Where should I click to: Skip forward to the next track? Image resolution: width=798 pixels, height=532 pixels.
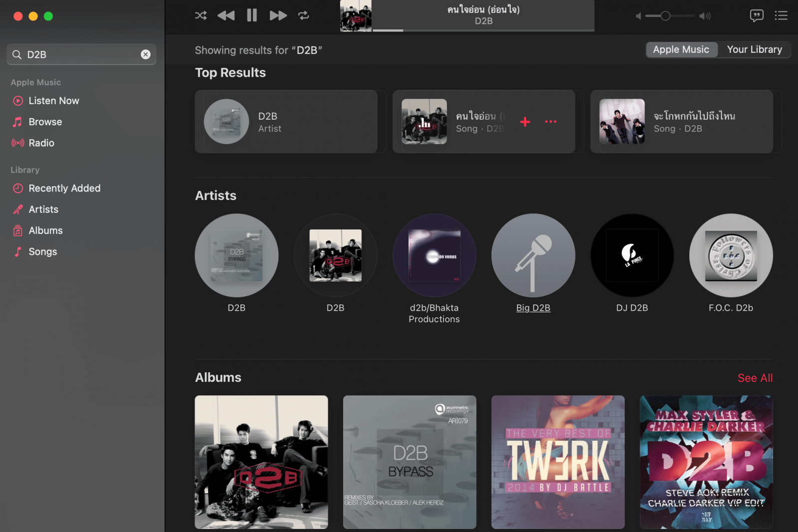tap(278, 15)
